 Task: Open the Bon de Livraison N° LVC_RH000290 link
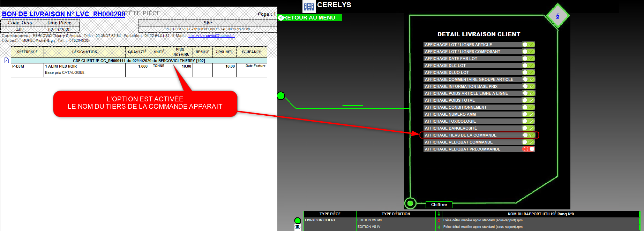click(x=63, y=14)
